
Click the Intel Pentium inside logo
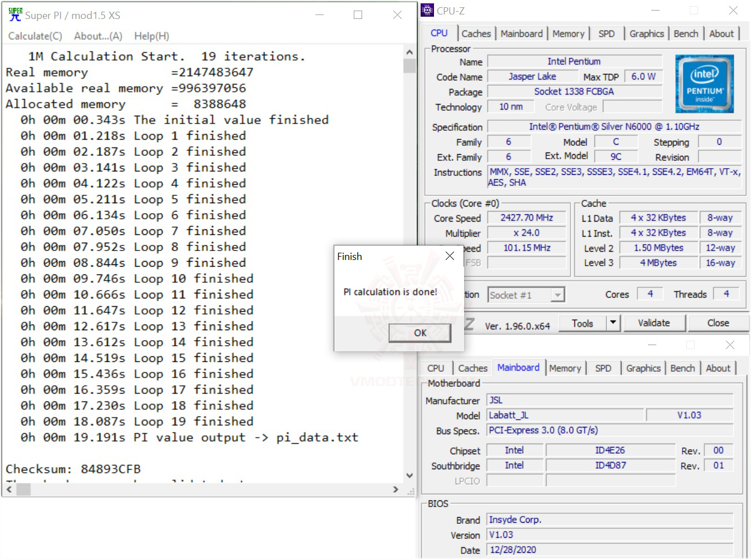coord(704,84)
